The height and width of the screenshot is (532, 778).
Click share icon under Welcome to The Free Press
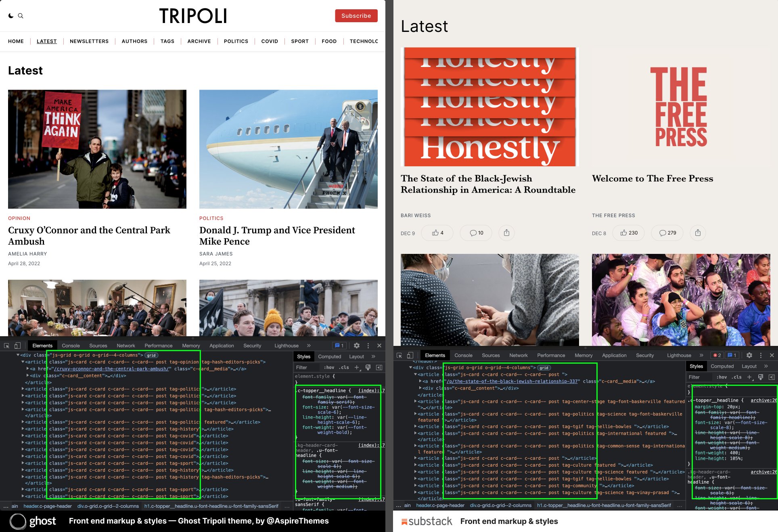[698, 233]
